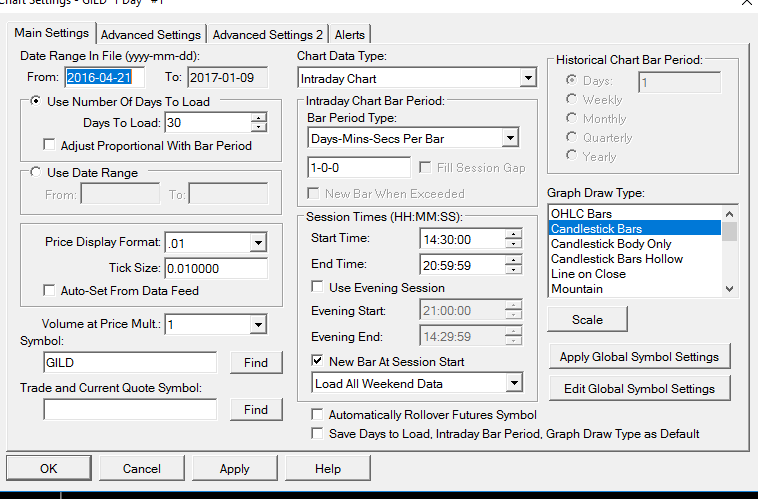Image resolution: width=758 pixels, height=499 pixels.
Task: Open the Advanced Settings 2 tab
Action: [267, 35]
